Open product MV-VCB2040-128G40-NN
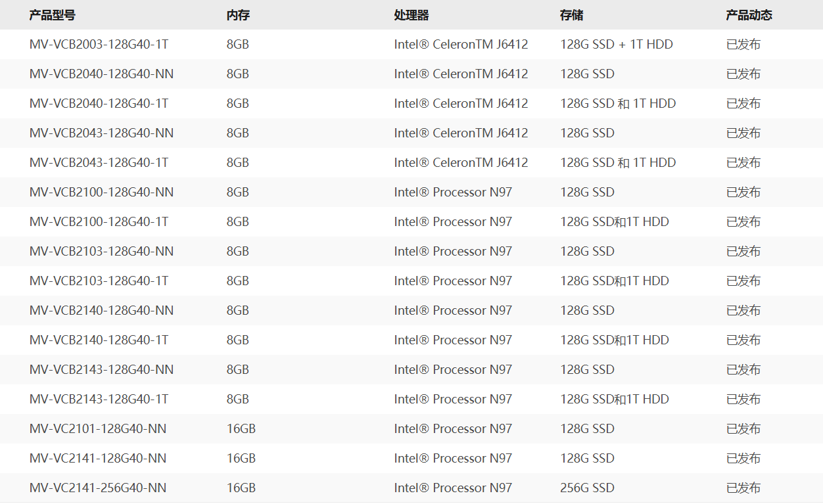823x504 pixels. pos(101,74)
